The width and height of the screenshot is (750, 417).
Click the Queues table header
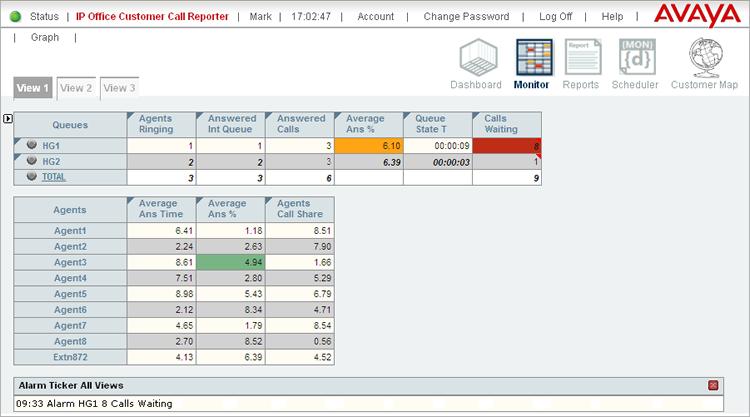70,125
